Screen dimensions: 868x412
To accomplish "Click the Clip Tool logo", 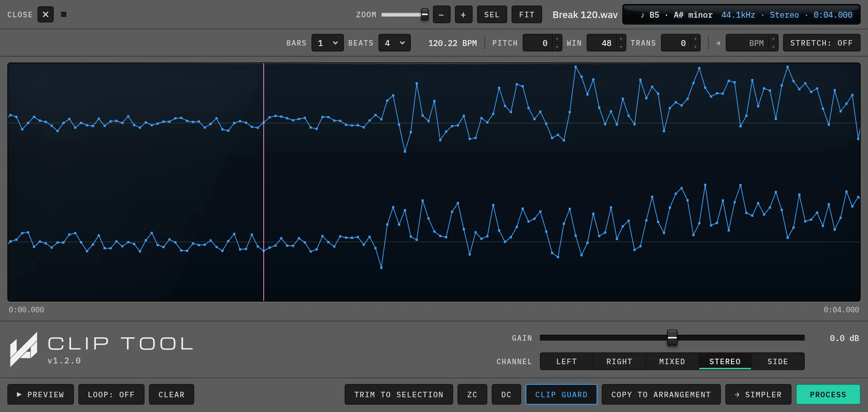I will coord(24,349).
